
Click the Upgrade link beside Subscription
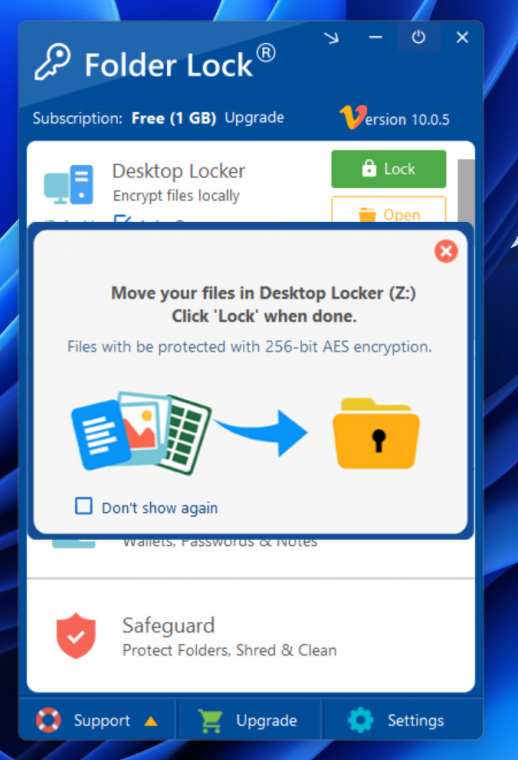click(x=254, y=118)
